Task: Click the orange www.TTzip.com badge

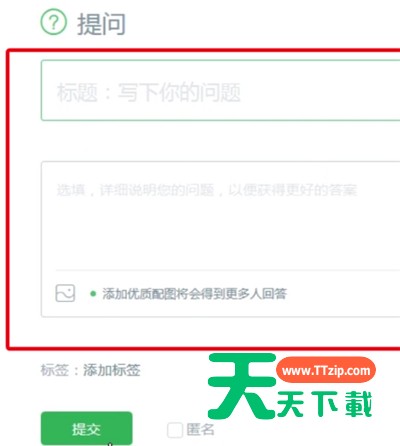Action: [x=326, y=371]
